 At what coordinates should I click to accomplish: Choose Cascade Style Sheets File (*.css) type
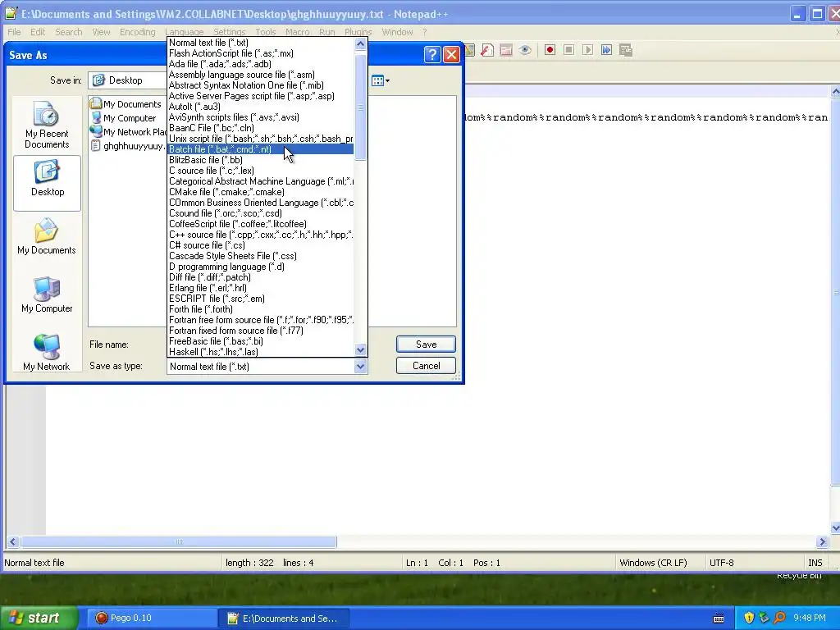261,256
